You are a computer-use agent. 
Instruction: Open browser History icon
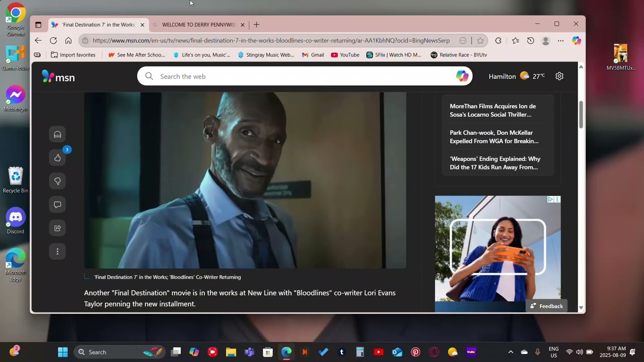click(530, 41)
